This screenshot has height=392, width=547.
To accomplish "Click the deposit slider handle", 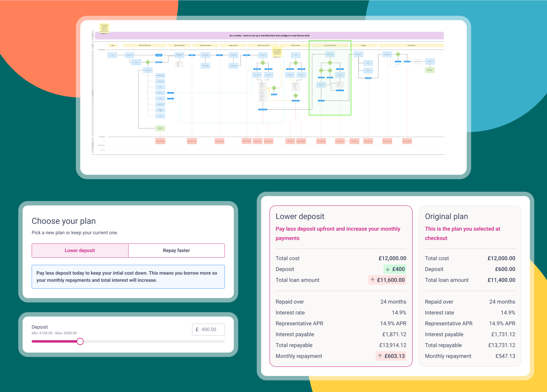I will (80, 342).
